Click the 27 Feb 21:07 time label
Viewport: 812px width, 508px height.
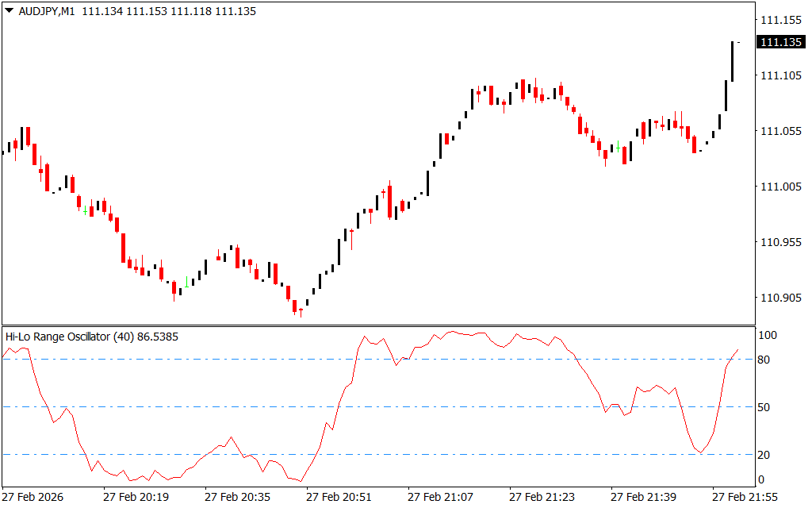click(440, 497)
